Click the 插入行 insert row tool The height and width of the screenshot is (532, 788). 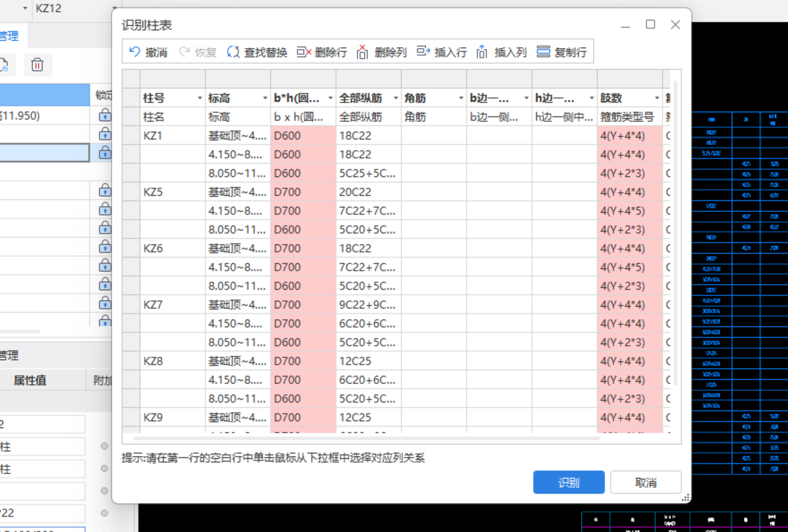point(441,52)
